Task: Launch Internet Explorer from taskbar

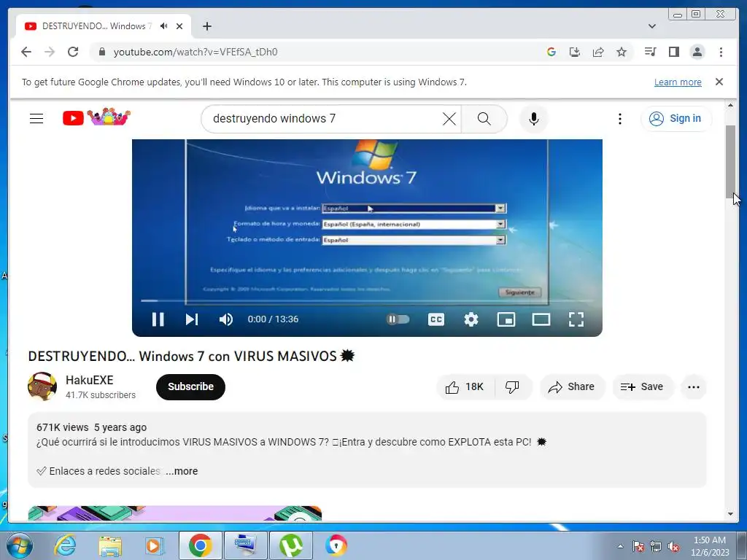Action: pos(65,545)
